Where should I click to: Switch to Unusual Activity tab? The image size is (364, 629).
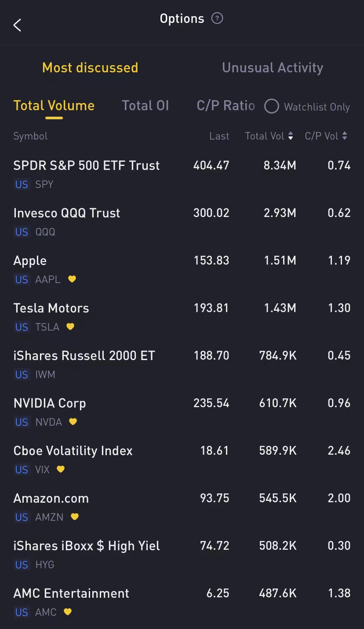(272, 68)
